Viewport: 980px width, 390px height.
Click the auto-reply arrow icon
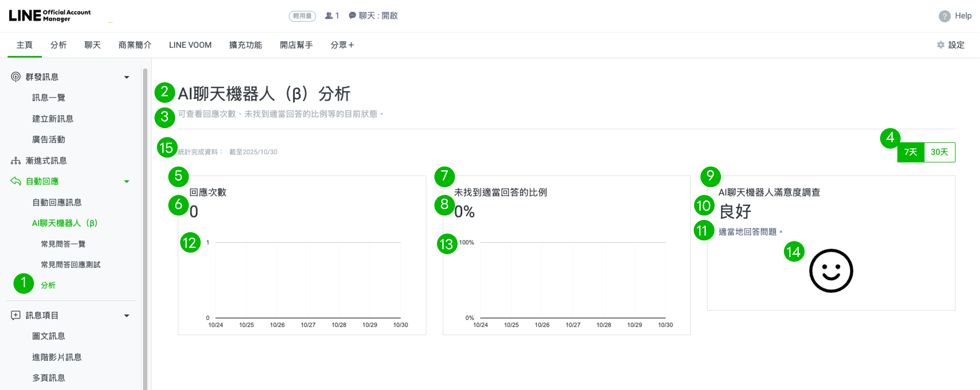(x=16, y=181)
